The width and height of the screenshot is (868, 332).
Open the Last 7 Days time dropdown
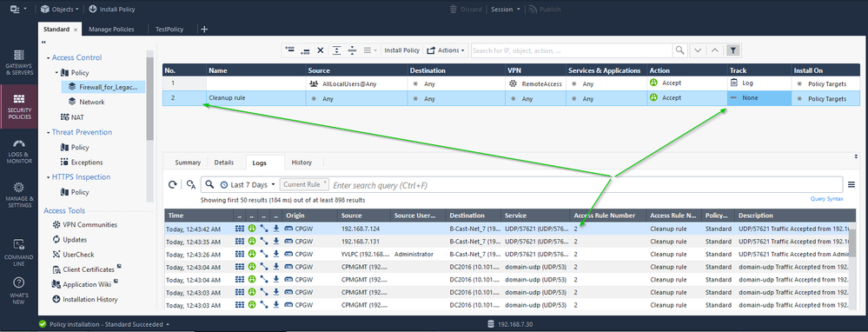pyautogui.click(x=248, y=185)
